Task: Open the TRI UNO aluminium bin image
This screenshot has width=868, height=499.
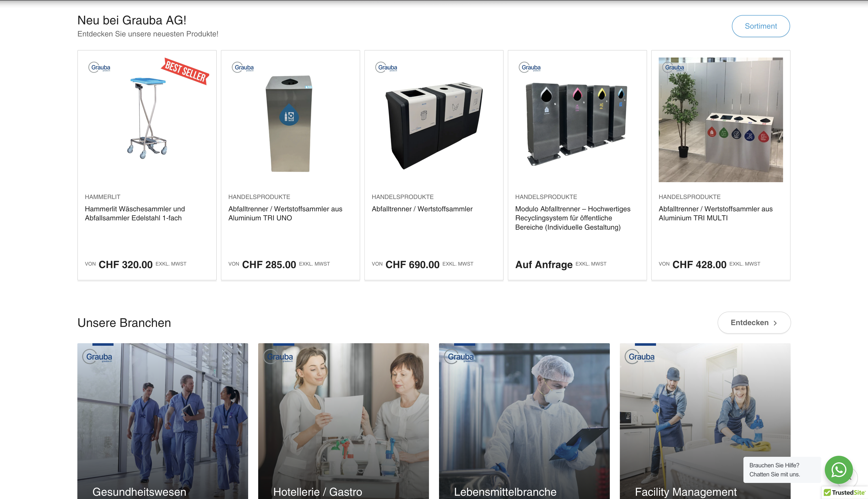Action: (291, 120)
